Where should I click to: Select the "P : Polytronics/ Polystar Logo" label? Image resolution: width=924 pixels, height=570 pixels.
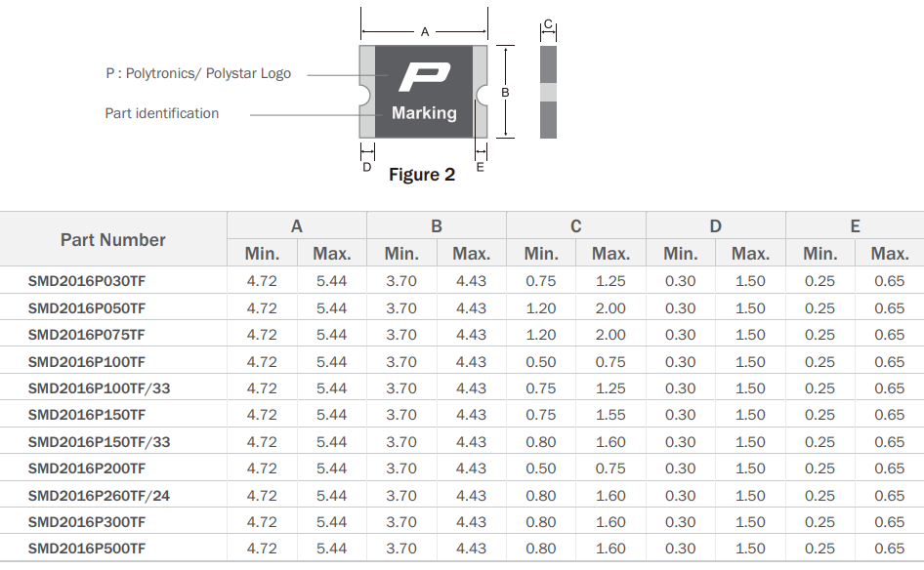(198, 73)
